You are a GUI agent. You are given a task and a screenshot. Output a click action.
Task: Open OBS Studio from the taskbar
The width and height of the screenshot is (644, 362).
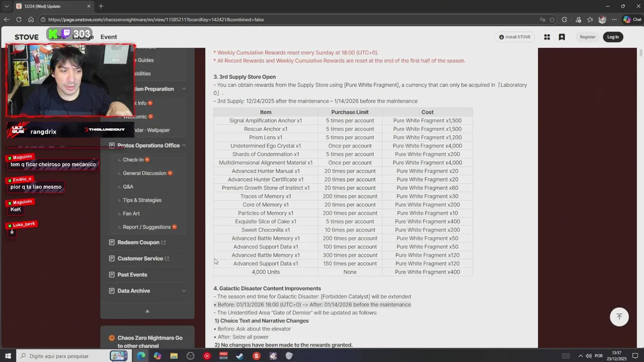(x=190, y=356)
